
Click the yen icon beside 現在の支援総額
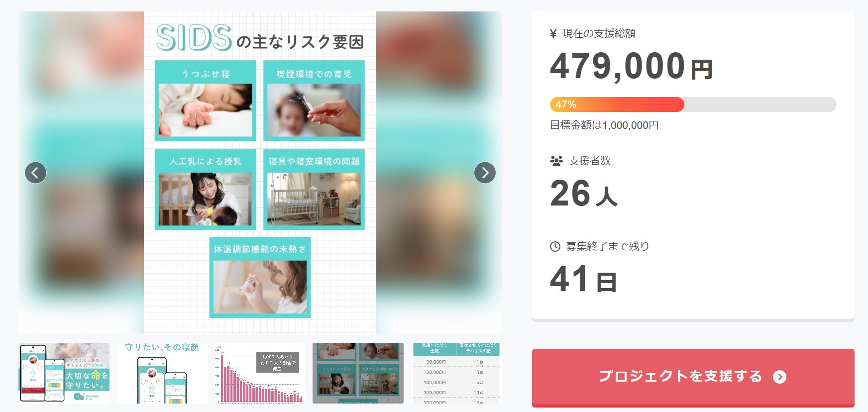point(553,34)
